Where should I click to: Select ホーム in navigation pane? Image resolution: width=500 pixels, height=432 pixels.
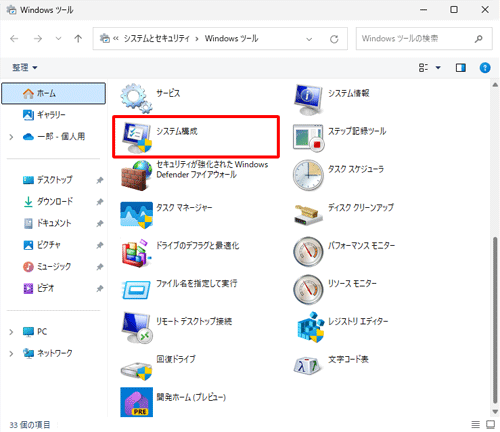coord(54,93)
